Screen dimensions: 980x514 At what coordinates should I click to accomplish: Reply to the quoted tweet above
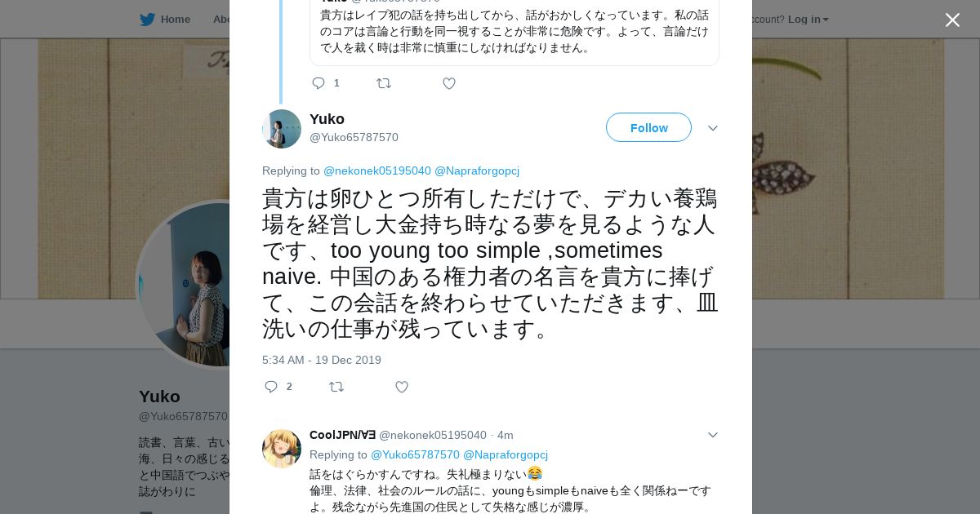pyautogui.click(x=318, y=83)
